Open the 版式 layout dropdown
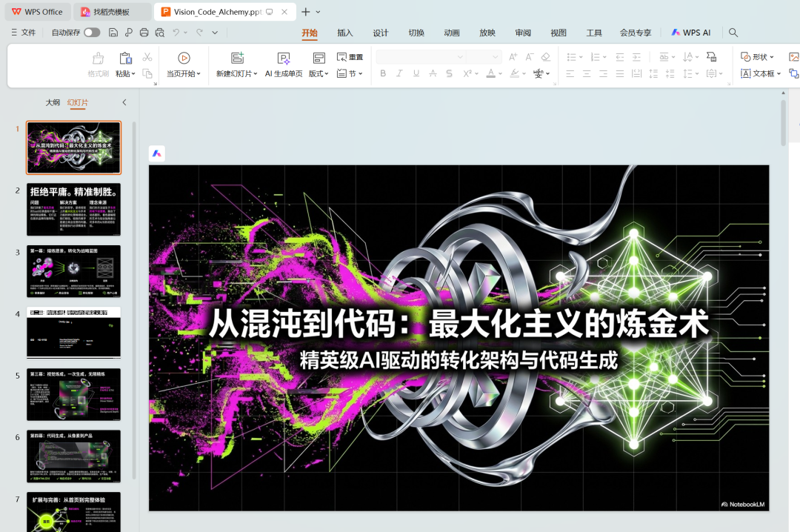Screen dimensions: 800x532 point(319,74)
